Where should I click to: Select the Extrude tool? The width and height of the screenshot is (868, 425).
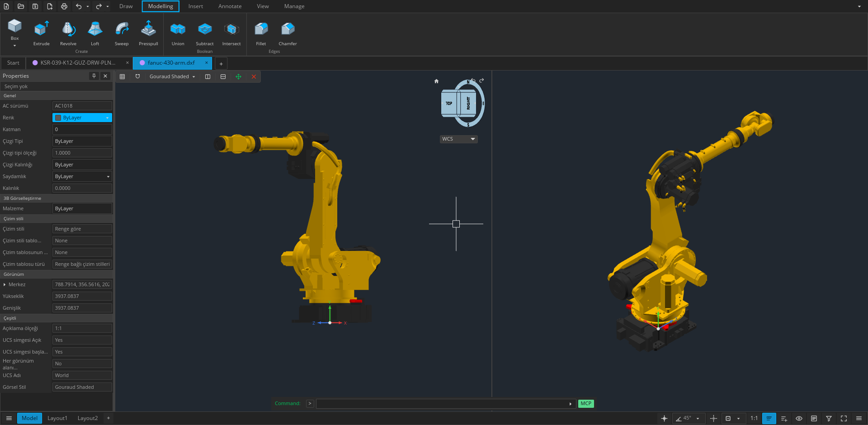[x=41, y=33]
